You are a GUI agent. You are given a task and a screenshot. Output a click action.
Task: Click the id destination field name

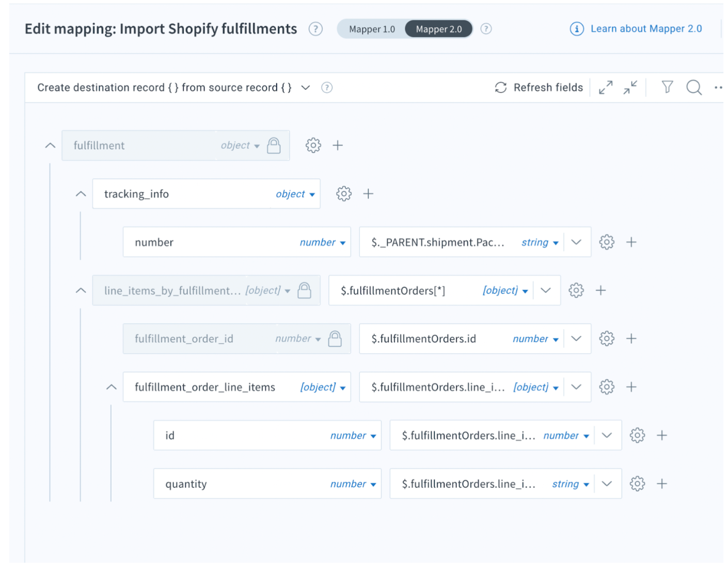click(x=170, y=436)
